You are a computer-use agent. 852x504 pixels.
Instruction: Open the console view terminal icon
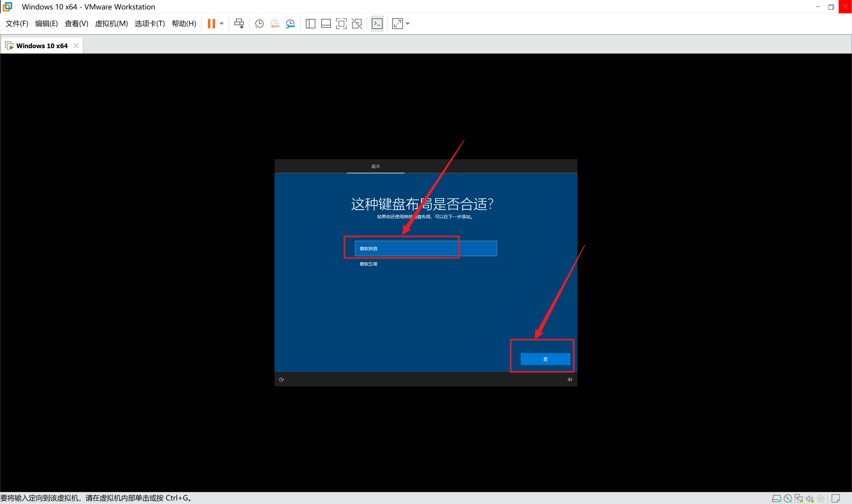point(377,23)
